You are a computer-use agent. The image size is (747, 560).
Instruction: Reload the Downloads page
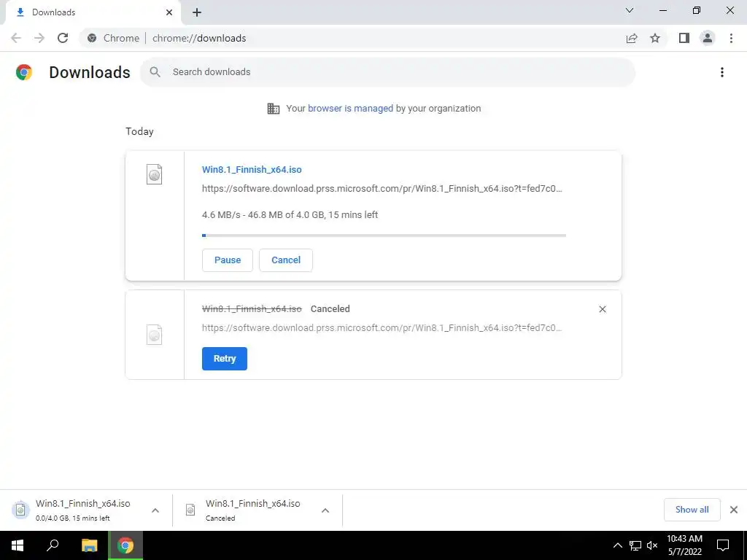tap(63, 38)
